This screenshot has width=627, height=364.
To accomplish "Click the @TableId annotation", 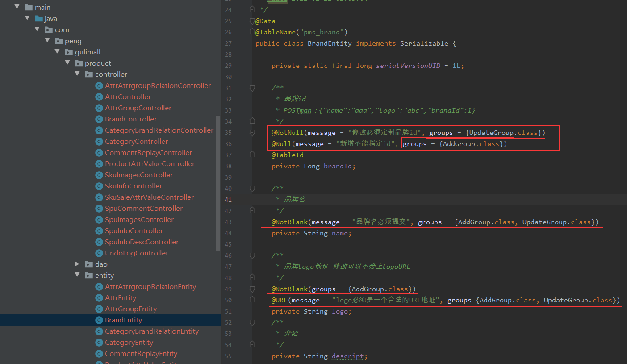I will click(288, 155).
